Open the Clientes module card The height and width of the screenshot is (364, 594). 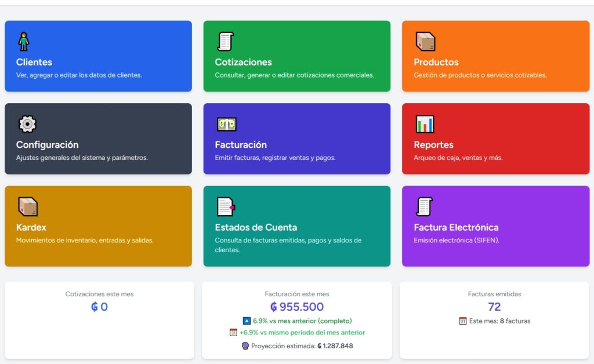pyautogui.click(x=98, y=56)
